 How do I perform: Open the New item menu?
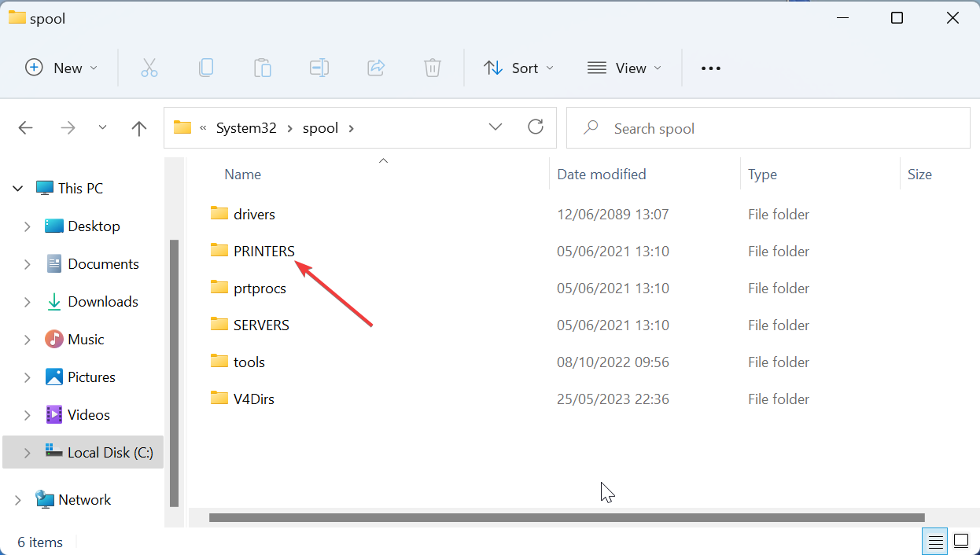(61, 68)
